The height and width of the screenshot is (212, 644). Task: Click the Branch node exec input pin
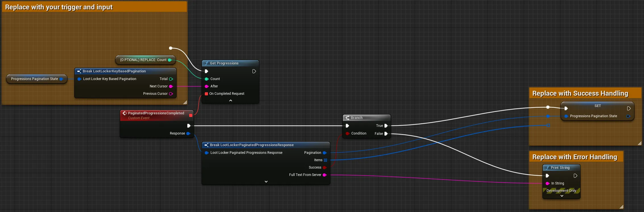point(347,126)
